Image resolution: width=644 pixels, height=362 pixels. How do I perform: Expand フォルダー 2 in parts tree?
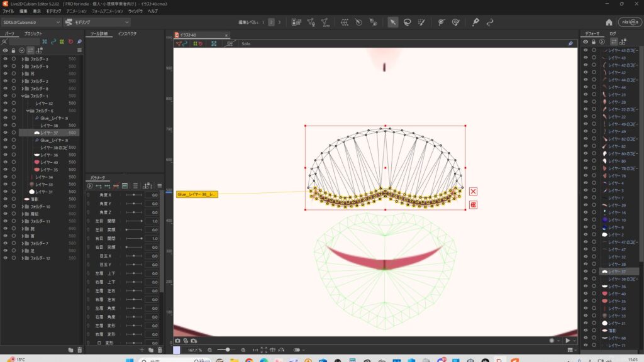click(23, 81)
